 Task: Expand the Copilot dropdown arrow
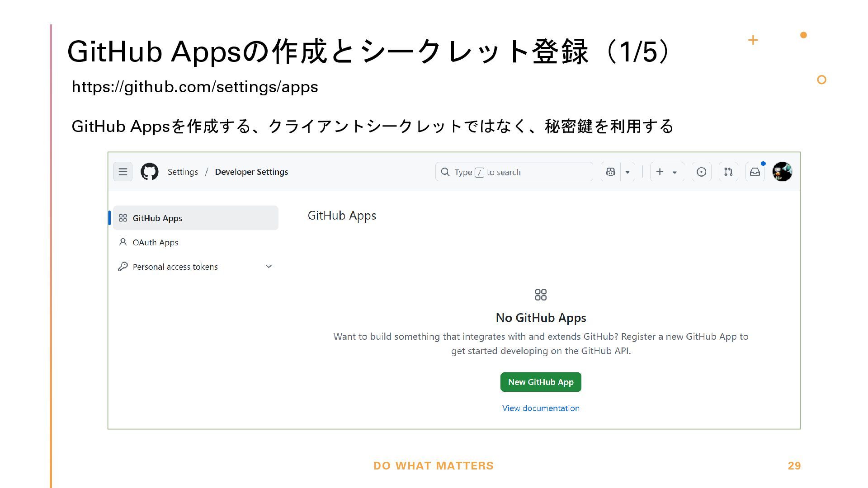click(627, 172)
